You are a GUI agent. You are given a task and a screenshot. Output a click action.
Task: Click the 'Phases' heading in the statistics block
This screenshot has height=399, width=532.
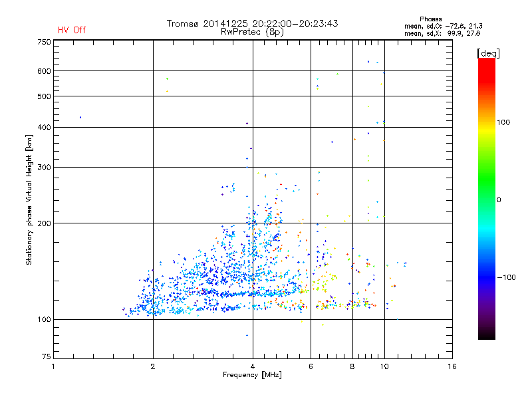pos(430,19)
